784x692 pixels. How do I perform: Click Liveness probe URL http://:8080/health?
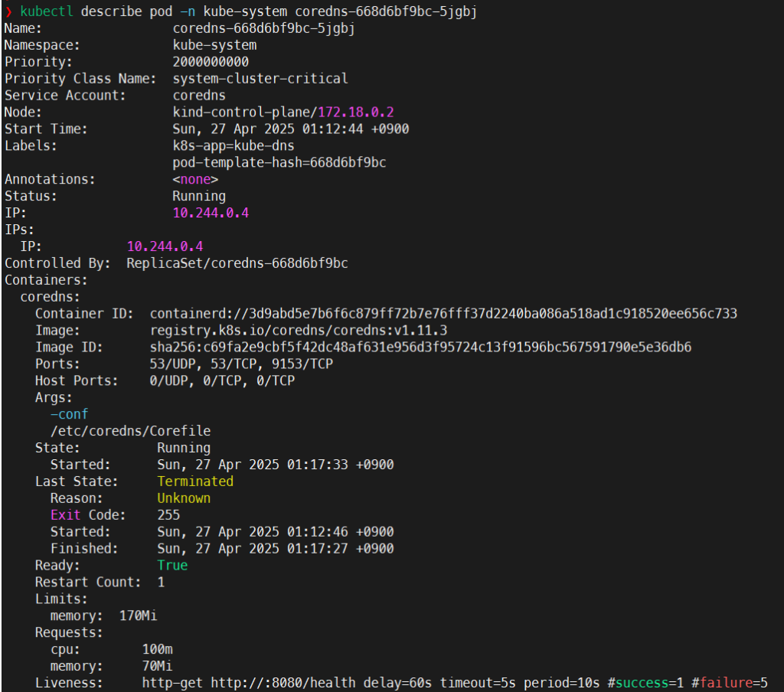tap(283, 683)
